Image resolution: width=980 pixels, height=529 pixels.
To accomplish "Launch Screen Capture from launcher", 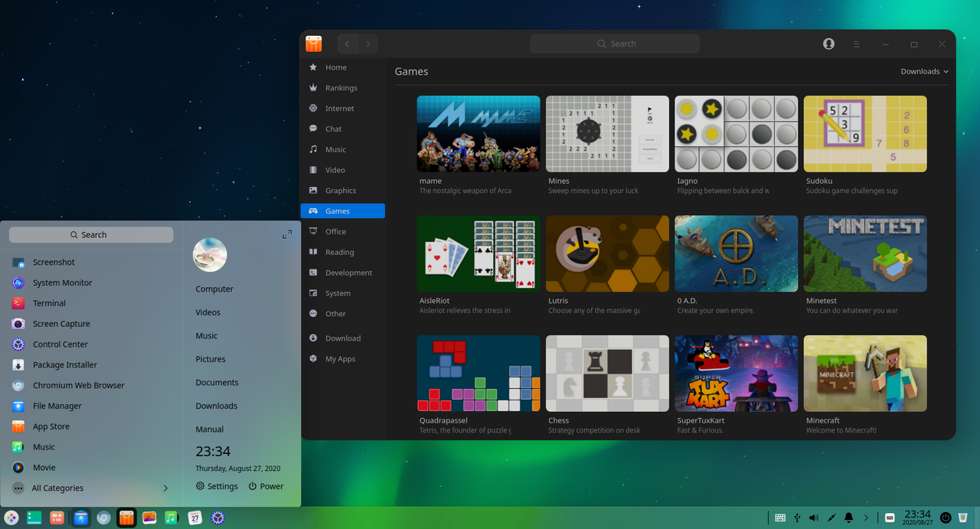I will click(91, 324).
